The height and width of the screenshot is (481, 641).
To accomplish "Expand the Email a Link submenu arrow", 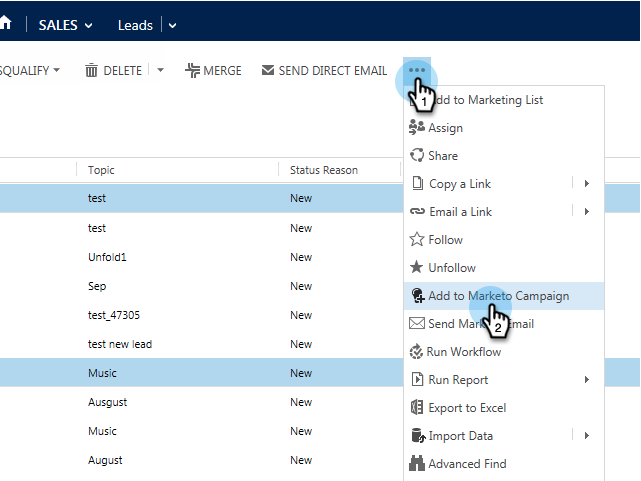I will coord(587,211).
